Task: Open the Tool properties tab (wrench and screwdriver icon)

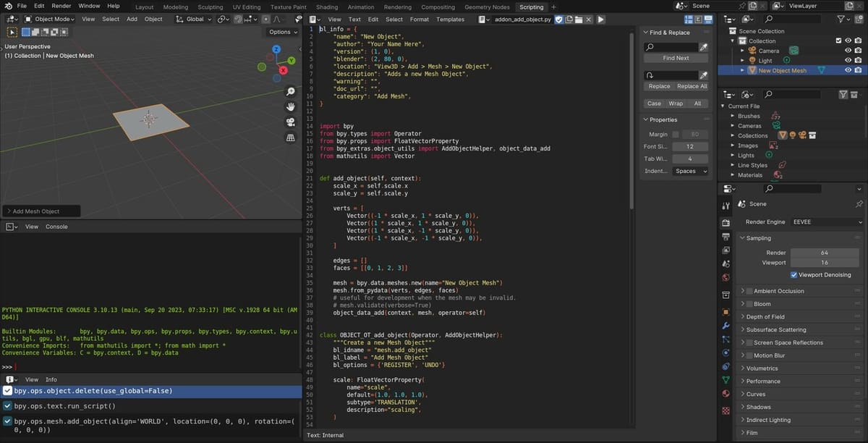Action: tap(726, 206)
